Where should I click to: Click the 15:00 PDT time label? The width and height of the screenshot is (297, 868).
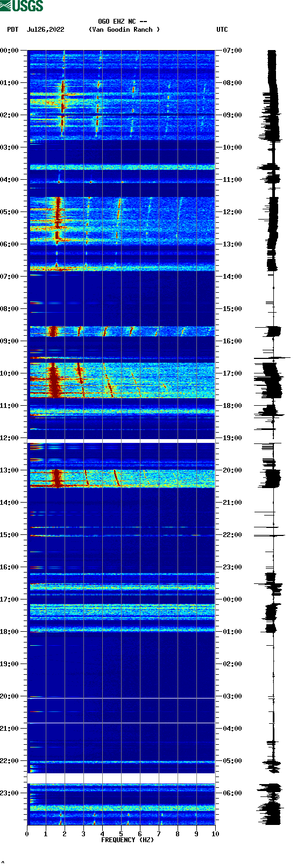coord(10,535)
